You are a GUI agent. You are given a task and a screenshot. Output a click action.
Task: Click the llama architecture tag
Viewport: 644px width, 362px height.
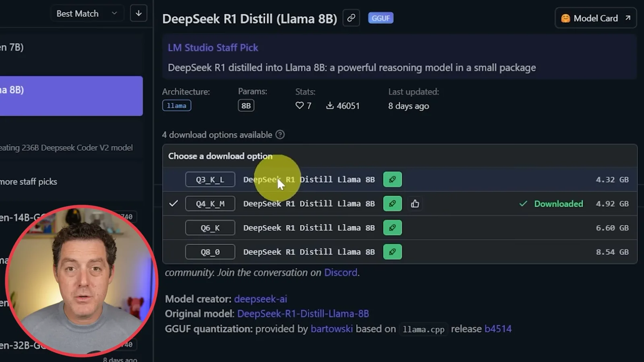coord(177,105)
